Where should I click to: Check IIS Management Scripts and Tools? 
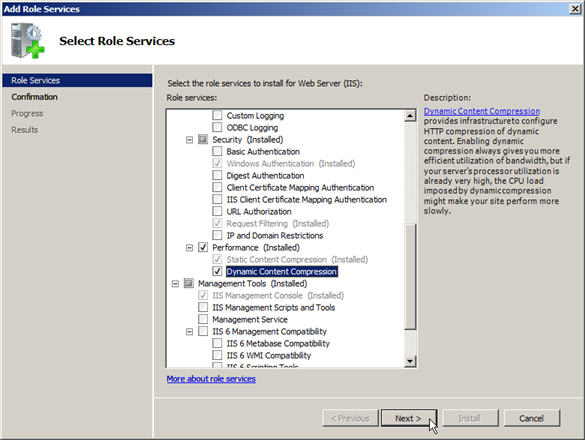(x=203, y=307)
